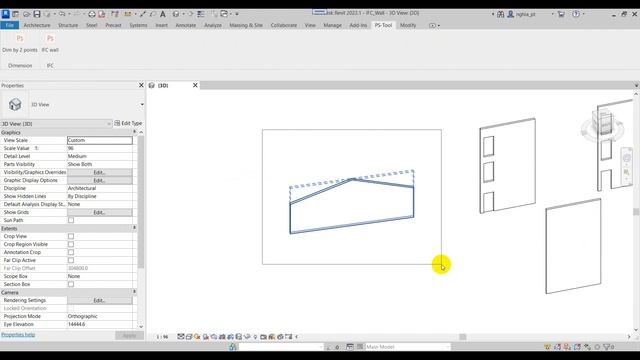This screenshot has width=640, height=360.
Task: Enable the Crop View checkbox
Action: click(71, 236)
